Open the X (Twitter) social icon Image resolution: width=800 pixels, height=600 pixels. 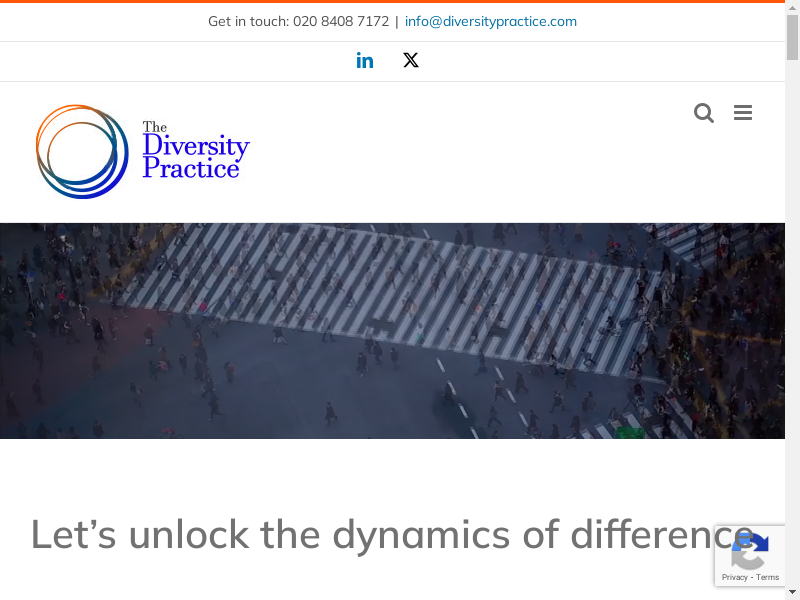(411, 61)
